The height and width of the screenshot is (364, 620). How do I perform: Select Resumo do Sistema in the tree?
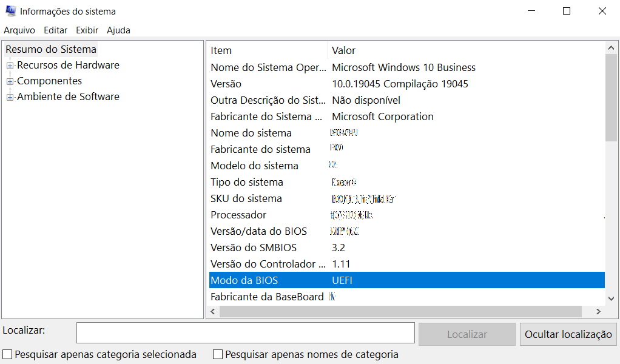tap(51, 49)
